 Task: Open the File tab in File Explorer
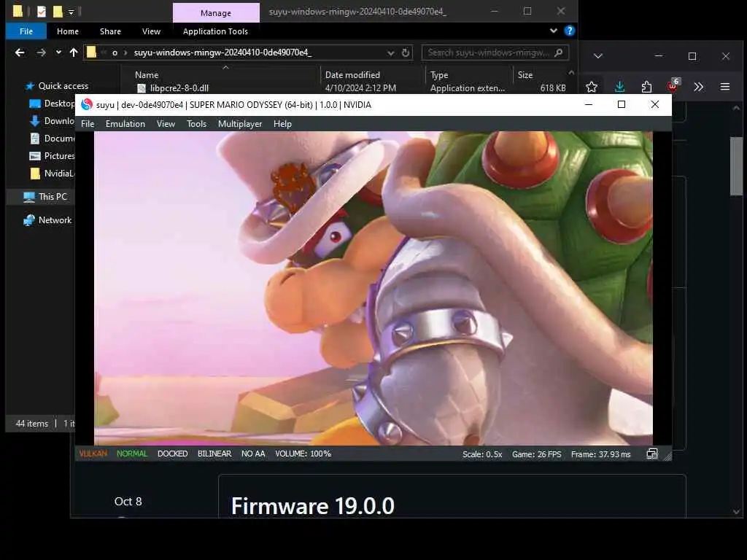click(26, 31)
